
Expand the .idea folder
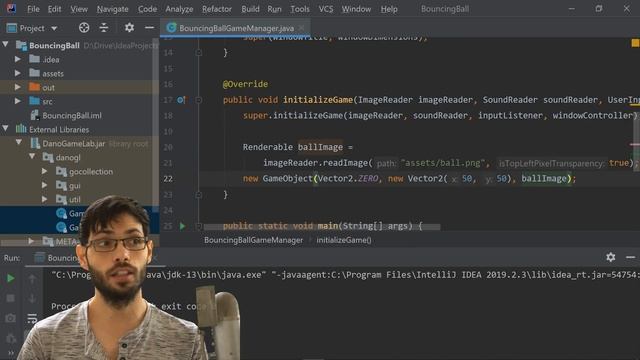pyautogui.click(x=18, y=59)
